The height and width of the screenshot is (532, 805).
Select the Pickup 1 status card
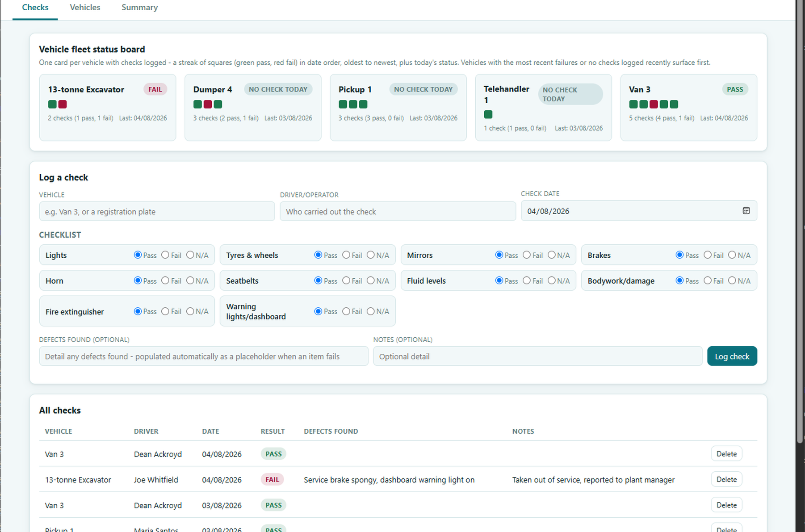click(x=398, y=108)
